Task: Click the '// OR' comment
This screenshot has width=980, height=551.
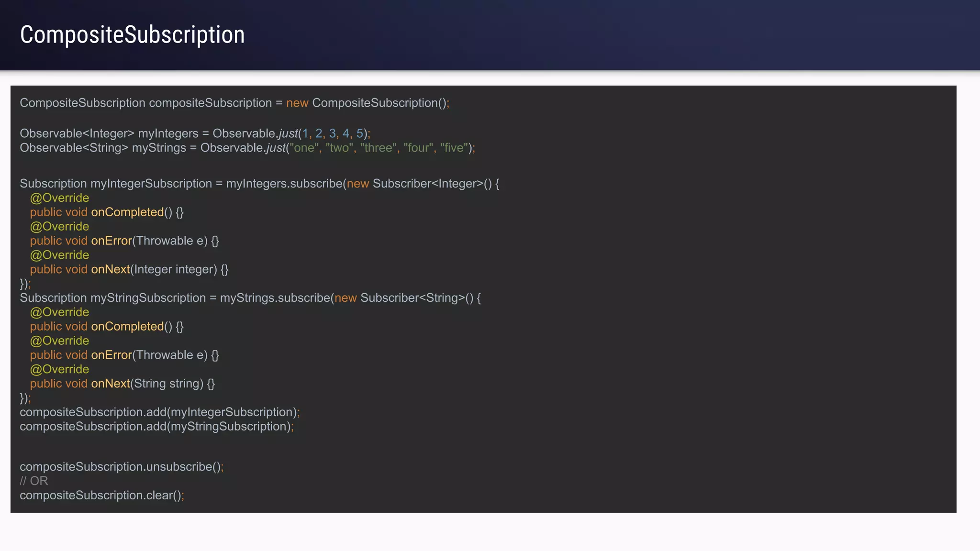Action: [34, 481]
